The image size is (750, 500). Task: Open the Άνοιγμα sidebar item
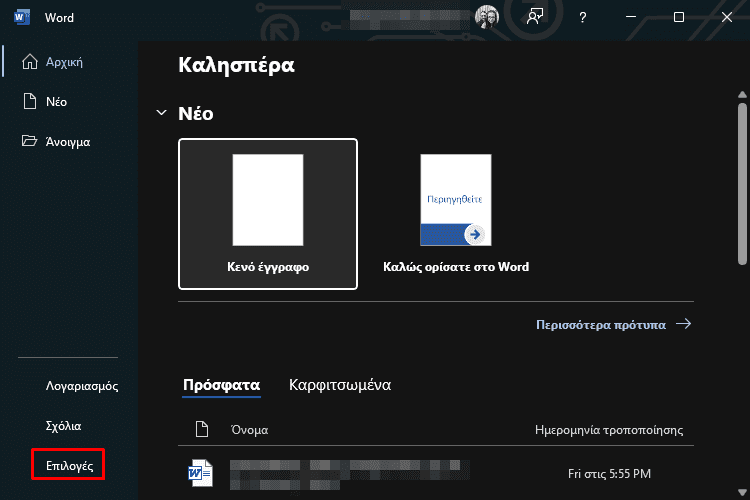(67, 142)
